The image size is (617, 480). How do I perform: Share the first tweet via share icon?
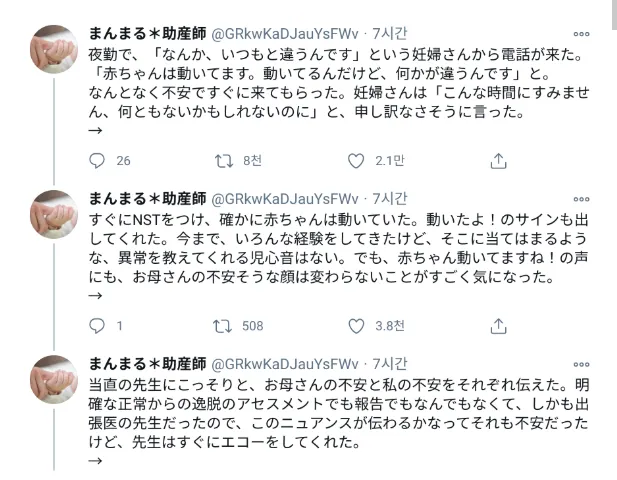pyautogui.click(x=498, y=161)
